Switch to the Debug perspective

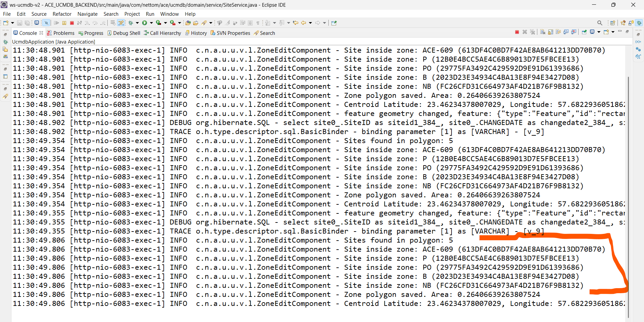[x=639, y=23]
